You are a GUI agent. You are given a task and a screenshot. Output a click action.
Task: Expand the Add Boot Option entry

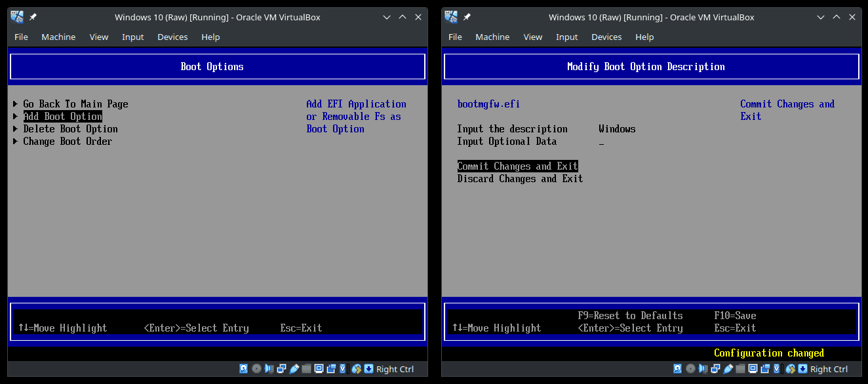coord(62,117)
